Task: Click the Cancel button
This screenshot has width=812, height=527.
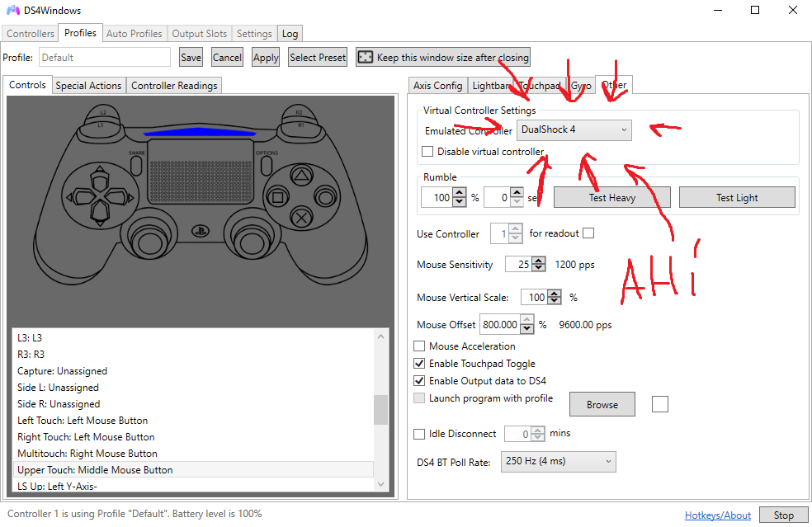Action: (x=227, y=58)
